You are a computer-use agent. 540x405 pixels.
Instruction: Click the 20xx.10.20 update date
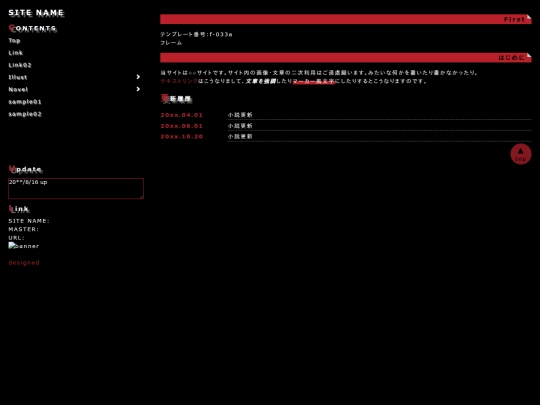click(x=181, y=137)
